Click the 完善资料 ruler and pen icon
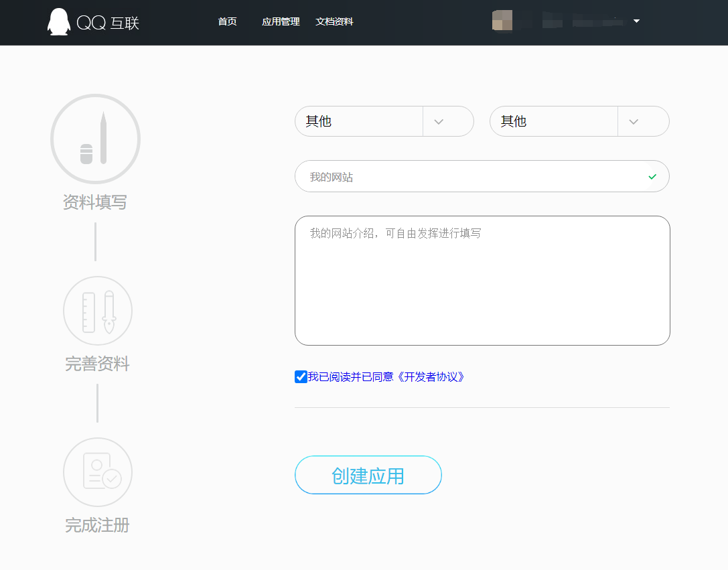The image size is (728, 570). [x=98, y=311]
